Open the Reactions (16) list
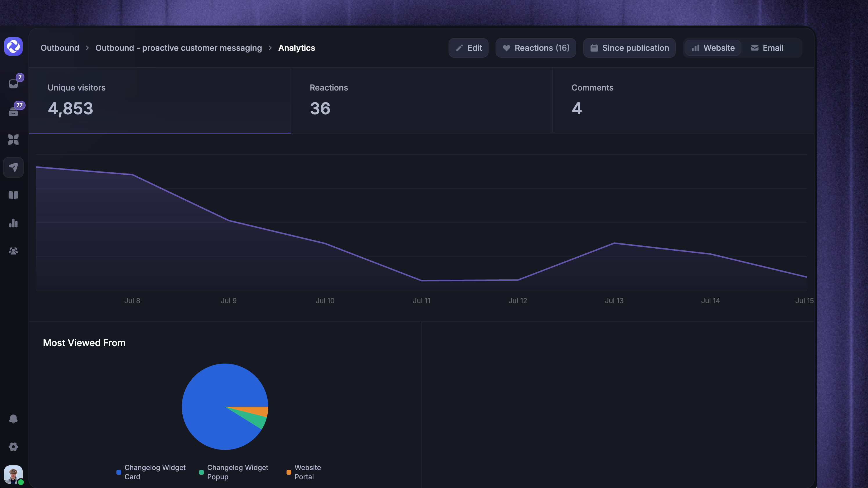This screenshot has width=868, height=488. (x=536, y=48)
